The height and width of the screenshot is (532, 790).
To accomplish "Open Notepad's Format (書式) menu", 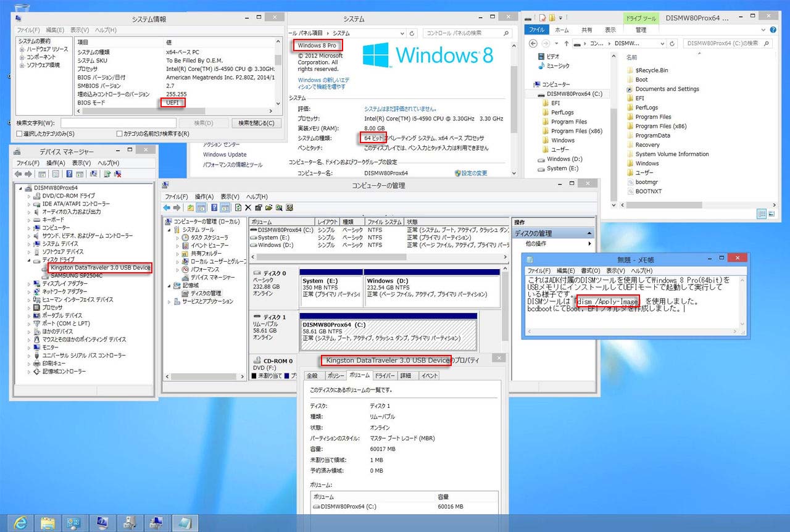I will (x=590, y=271).
